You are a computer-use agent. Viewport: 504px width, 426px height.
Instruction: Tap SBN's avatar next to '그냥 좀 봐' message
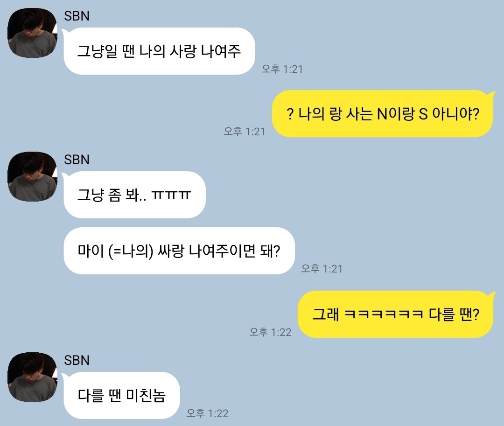click(x=32, y=177)
